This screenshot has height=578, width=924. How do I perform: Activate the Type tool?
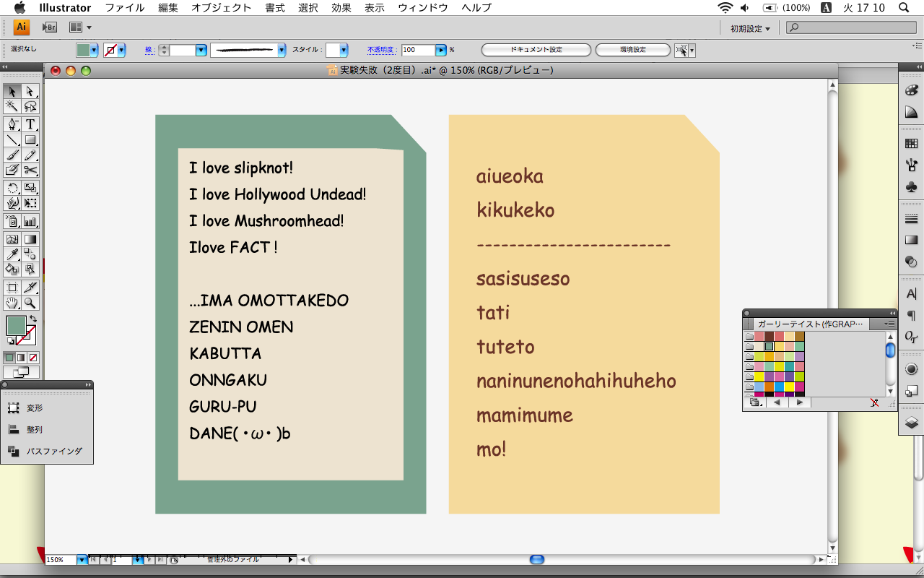coord(30,124)
